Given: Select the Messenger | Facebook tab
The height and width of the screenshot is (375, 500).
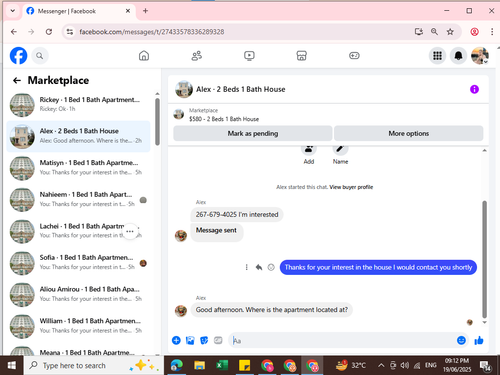Looking at the screenshot, I should (78, 11).
